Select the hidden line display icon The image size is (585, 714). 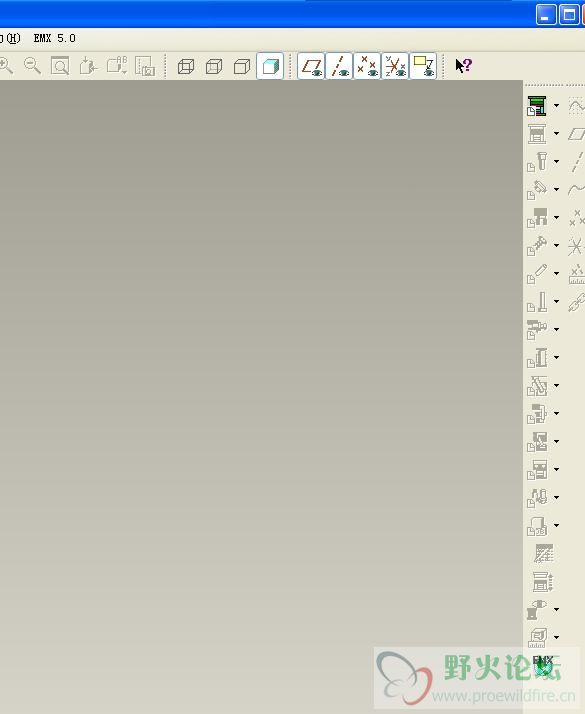pyautogui.click(x=214, y=66)
